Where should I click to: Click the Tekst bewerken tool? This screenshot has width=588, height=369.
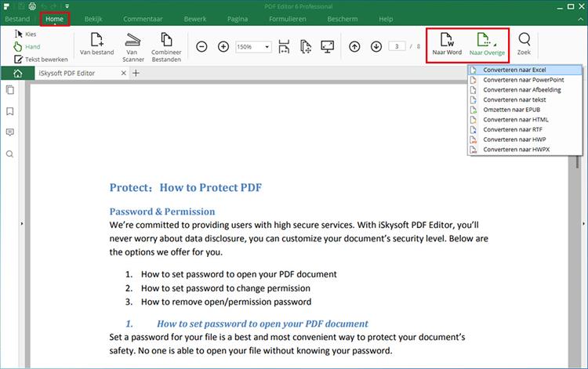41,60
